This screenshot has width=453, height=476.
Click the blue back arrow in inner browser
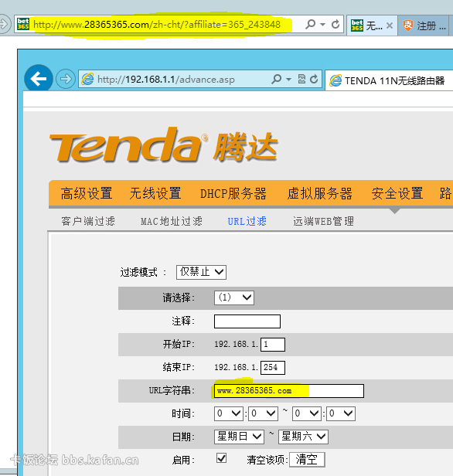38,79
